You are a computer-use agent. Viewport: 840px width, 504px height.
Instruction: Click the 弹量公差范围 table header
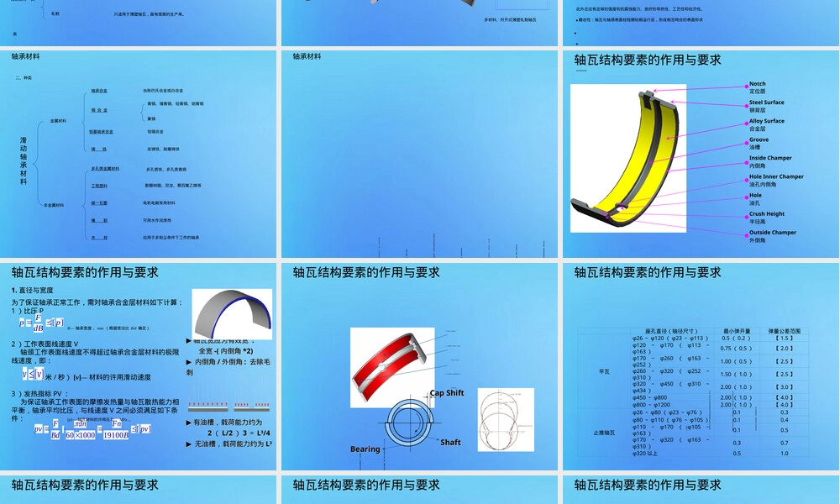point(785,331)
